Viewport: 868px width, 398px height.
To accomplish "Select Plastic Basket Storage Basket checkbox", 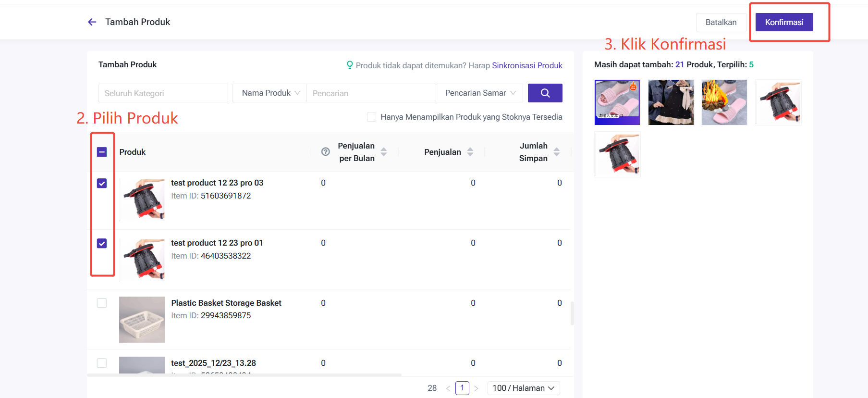I will (102, 303).
